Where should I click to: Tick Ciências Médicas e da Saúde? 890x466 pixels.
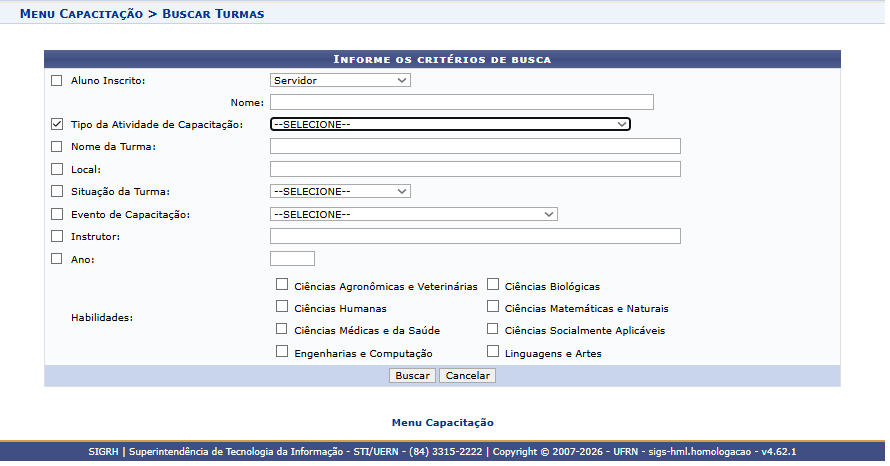(x=282, y=329)
